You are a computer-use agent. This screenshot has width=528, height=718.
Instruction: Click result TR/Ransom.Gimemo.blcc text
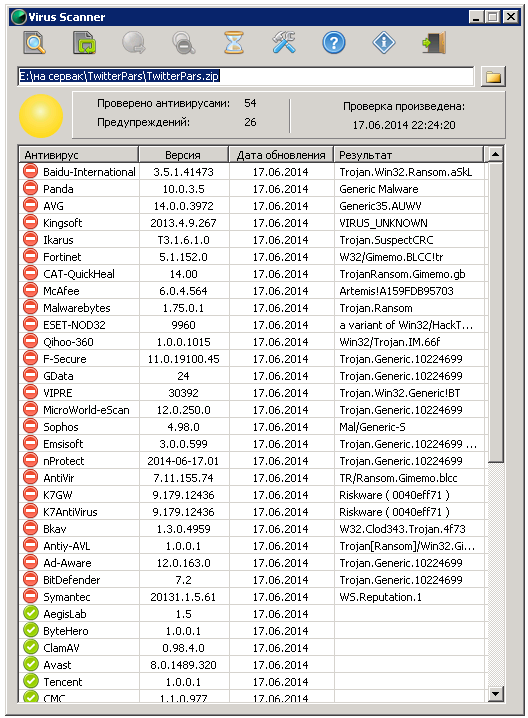tap(398, 478)
